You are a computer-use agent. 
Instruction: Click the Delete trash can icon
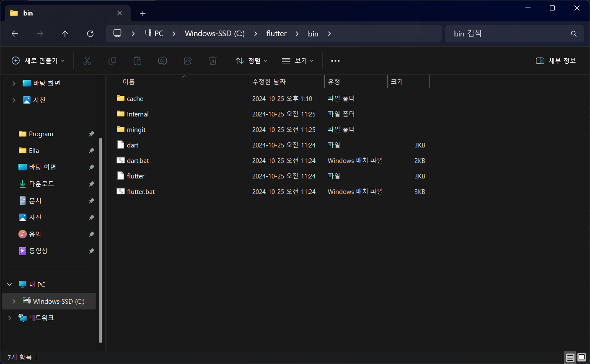pos(213,61)
